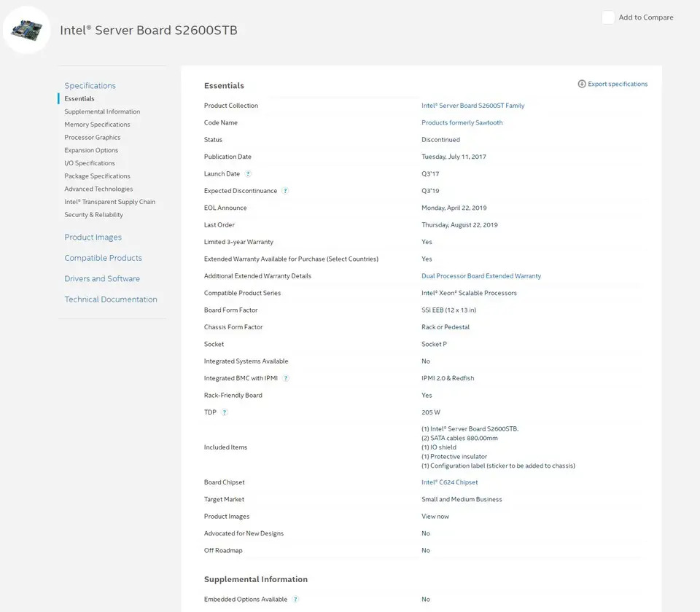This screenshot has height=612, width=700.
Task: Select Essentials in the sidebar navigation
Action: 79,98
